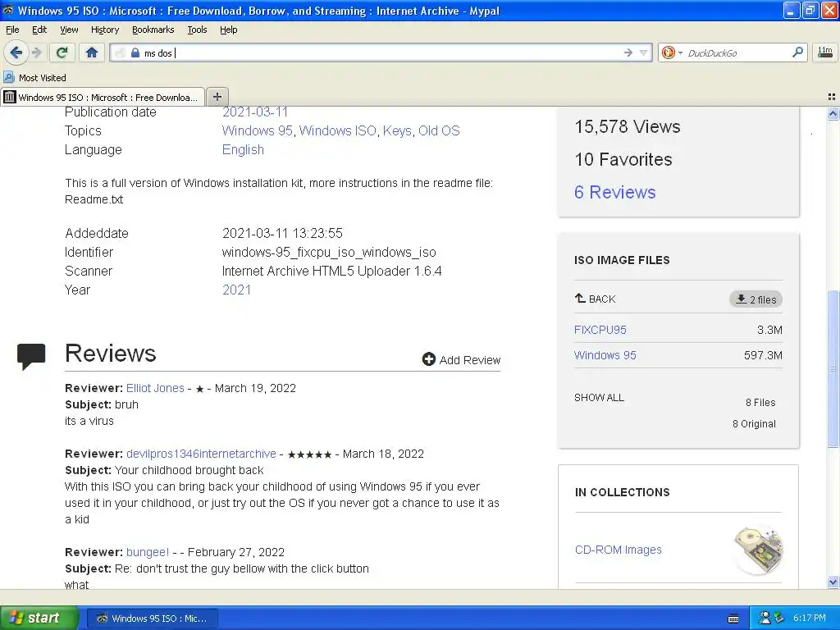Open the CD-ROM Images collection link
This screenshot has width=840, height=630.
(618, 550)
